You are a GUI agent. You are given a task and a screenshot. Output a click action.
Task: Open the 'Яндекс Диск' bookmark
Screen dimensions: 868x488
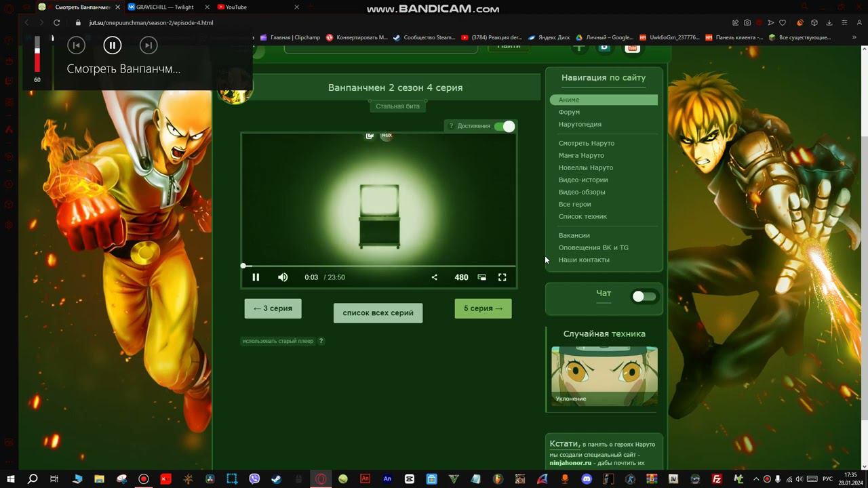click(x=549, y=37)
